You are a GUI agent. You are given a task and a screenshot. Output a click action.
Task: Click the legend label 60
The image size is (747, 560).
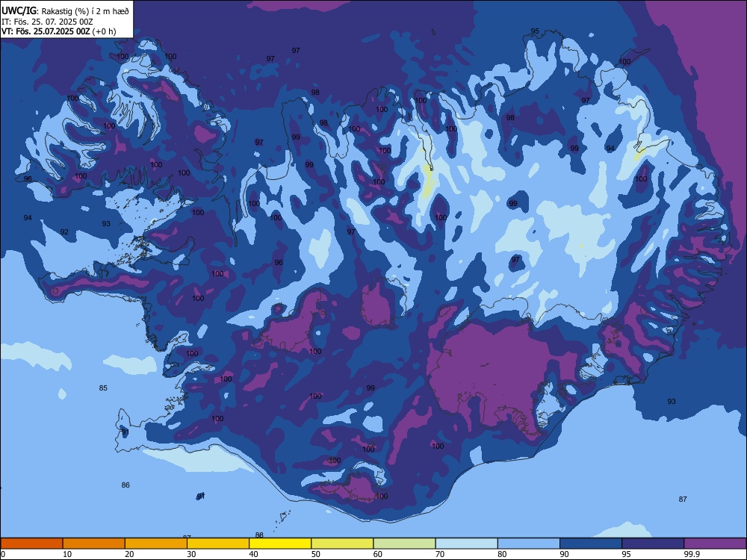pyautogui.click(x=378, y=554)
